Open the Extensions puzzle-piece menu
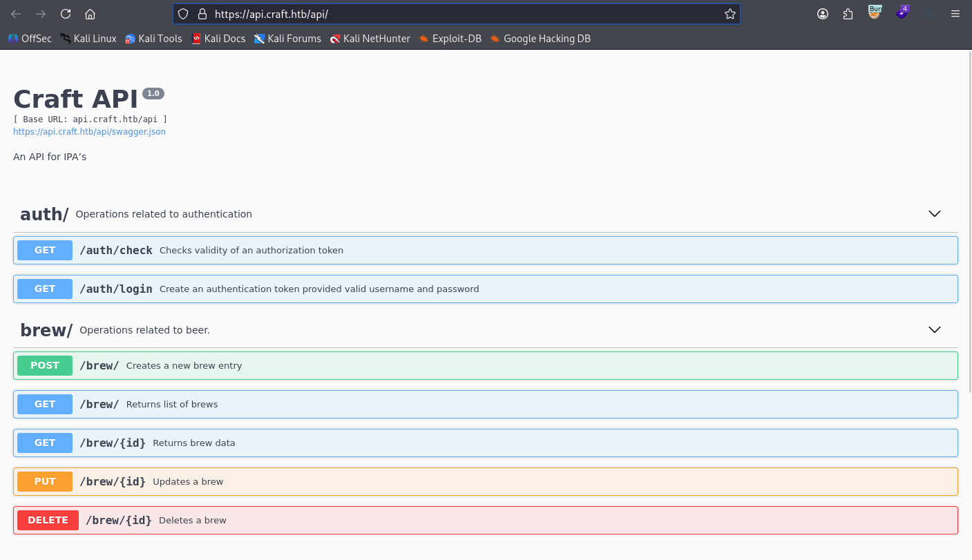The width and height of the screenshot is (972, 560). [x=848, y=14]
